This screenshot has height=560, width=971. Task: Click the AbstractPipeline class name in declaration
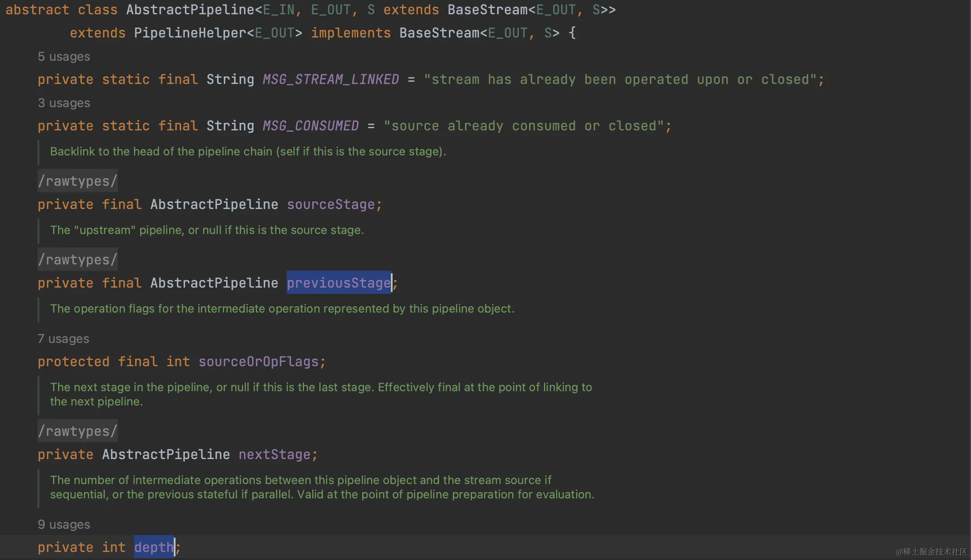point(190,10)
